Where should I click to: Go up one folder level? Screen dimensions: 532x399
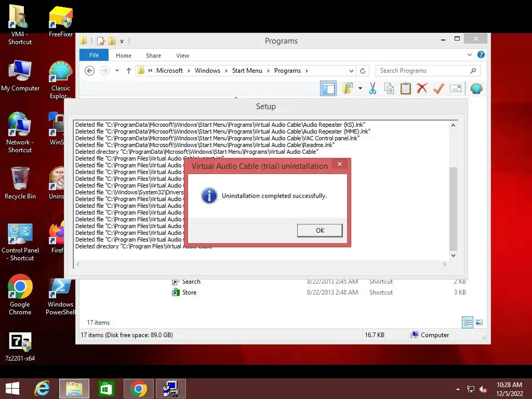tap(129, 71)
